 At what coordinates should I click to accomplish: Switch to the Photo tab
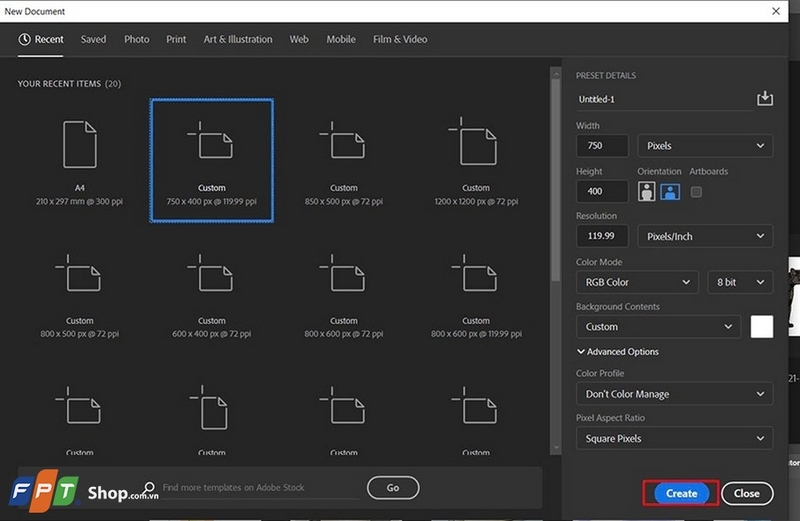[137, 39]
